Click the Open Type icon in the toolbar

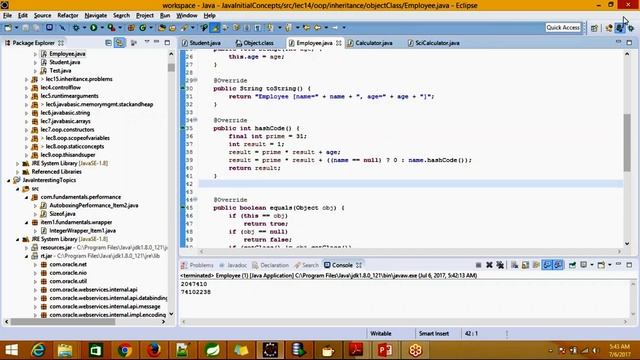click(162, 27)
